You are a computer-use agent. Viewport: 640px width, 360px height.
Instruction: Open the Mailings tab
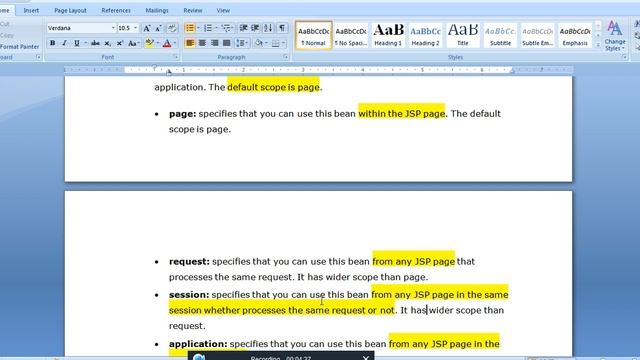(x=157, y=10)
